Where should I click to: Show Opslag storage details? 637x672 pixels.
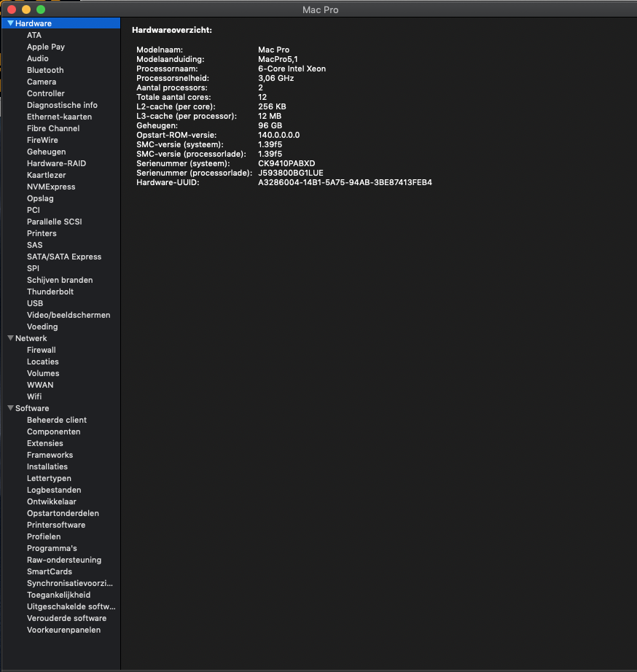(x=40, y=198)
